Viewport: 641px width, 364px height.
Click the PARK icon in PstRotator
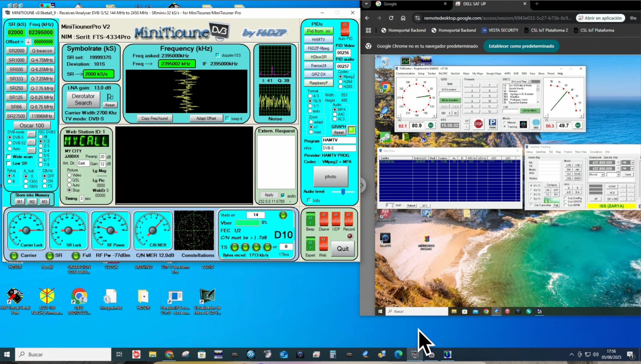(x=492, y=124)
